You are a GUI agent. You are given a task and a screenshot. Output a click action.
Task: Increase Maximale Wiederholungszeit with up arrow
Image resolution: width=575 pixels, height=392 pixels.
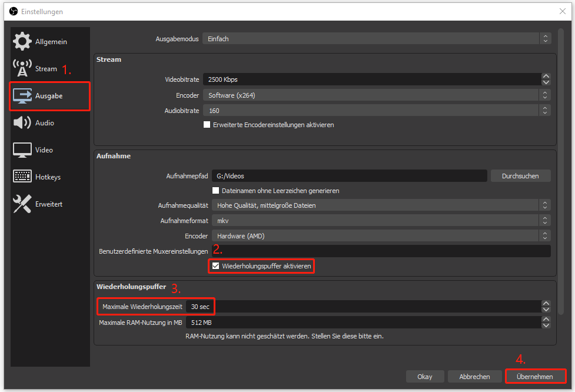click(x=546, y=303)
